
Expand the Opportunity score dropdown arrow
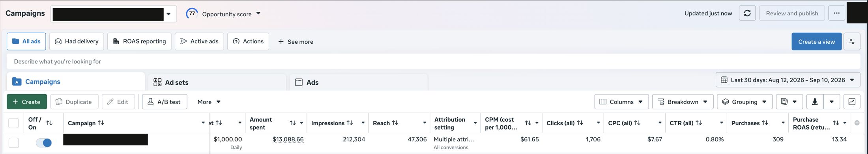tap(258, 13)
